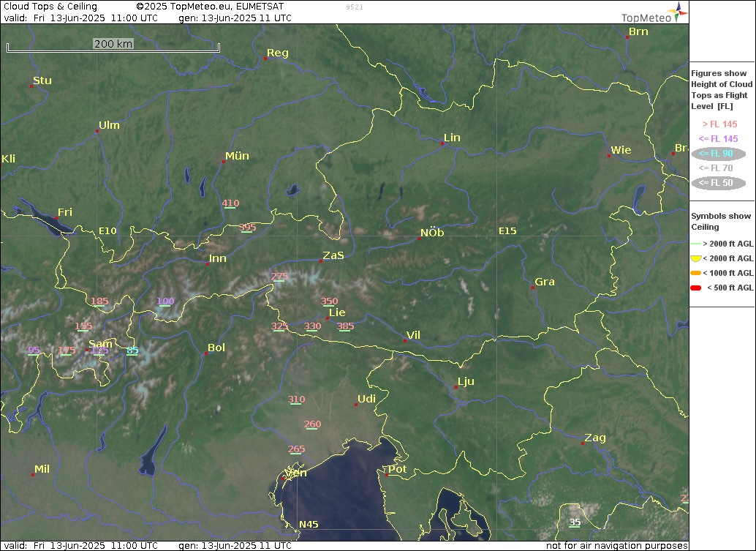Click the cloud top figure 275

(x=279, y=277)
